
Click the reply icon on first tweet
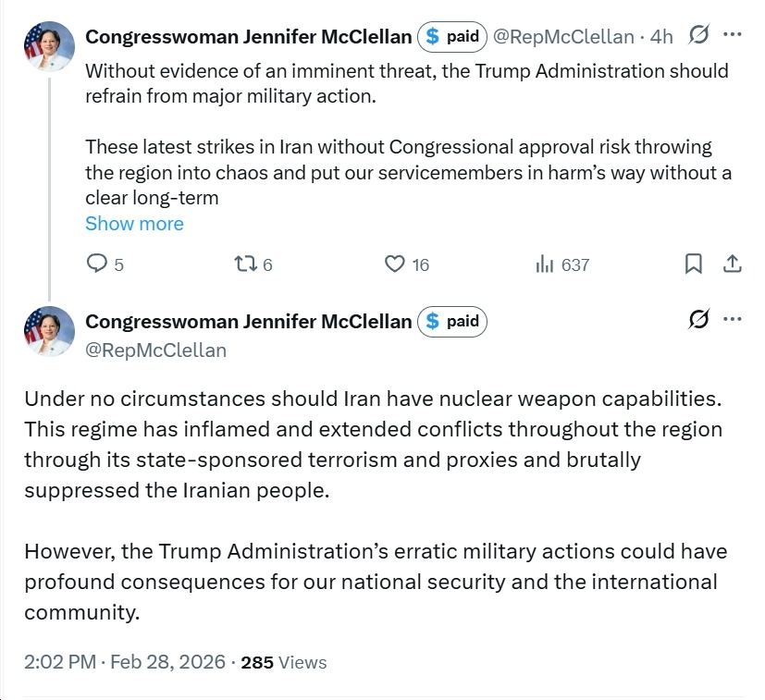(97, 264)
